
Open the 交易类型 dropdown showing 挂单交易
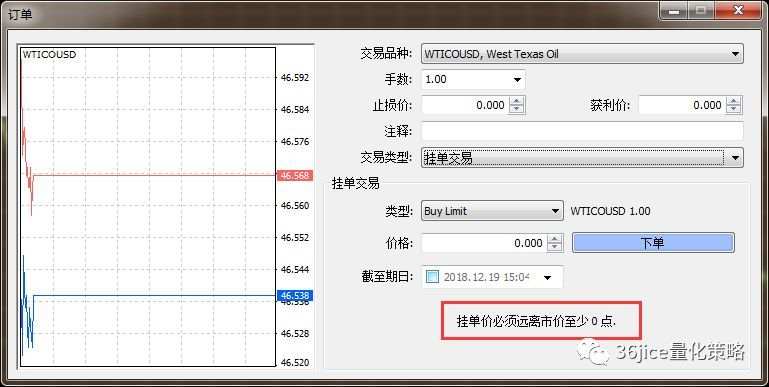tap(582, 157)
